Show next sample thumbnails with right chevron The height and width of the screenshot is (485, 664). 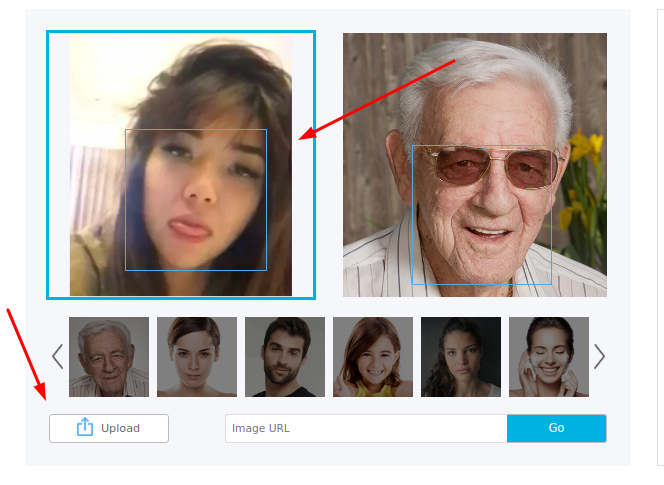(599, 357)
